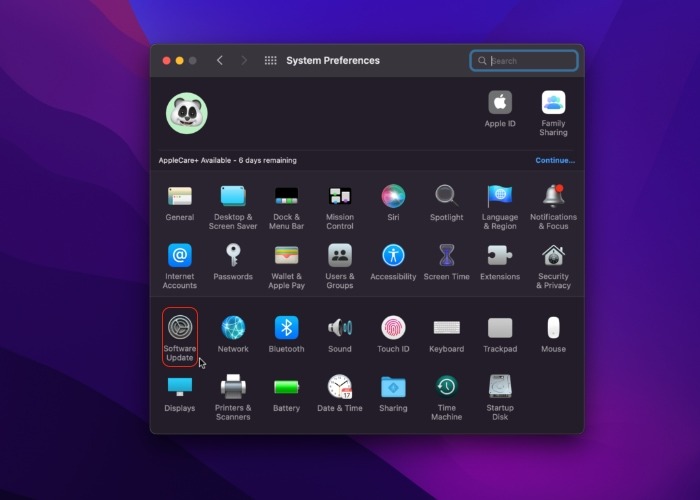
Task: Minimize the System Preferences window
Action: [x=179, y=61]
